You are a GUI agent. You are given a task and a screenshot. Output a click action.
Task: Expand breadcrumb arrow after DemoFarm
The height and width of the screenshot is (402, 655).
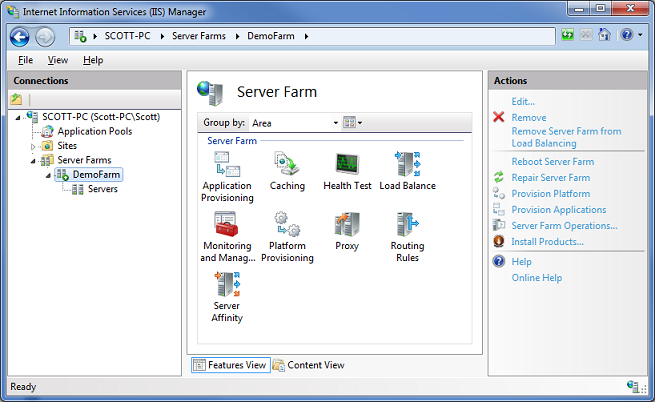(306, 36)
